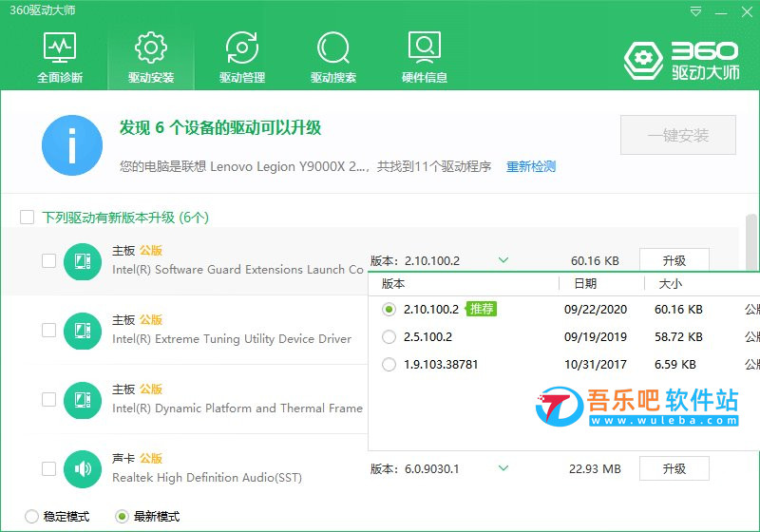Check Intel Software Guard Extensions driver box
Screen dimensions: 760x532
(48, 260)
